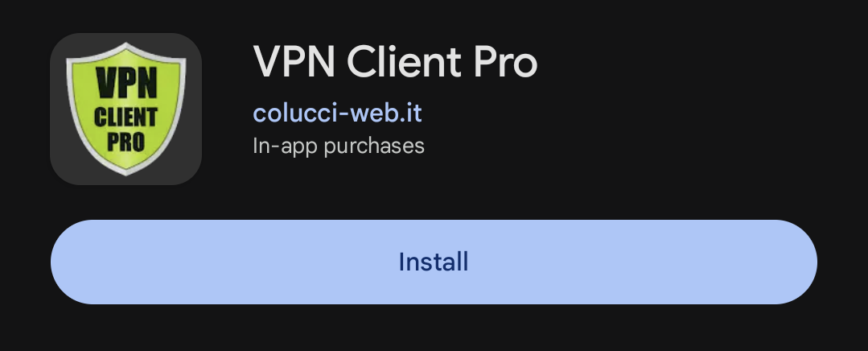Visit the developer page colucci-web.it
The height and width of the screenshot is (351, 868).
[x=337, y=113]
